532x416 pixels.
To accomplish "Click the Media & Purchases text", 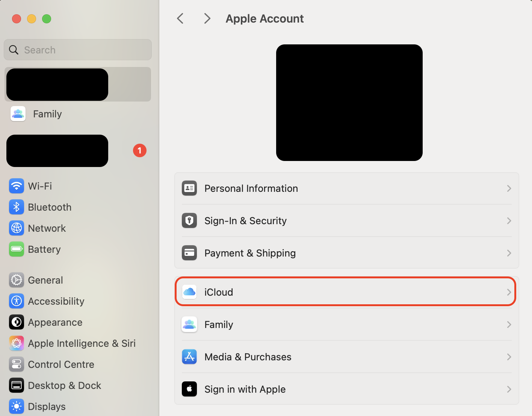I will (x=248, y=357).
